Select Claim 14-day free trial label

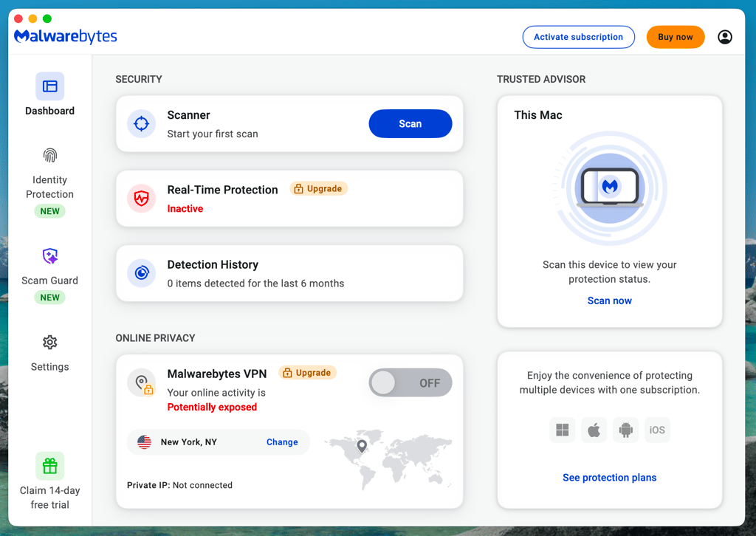point(49,498)
